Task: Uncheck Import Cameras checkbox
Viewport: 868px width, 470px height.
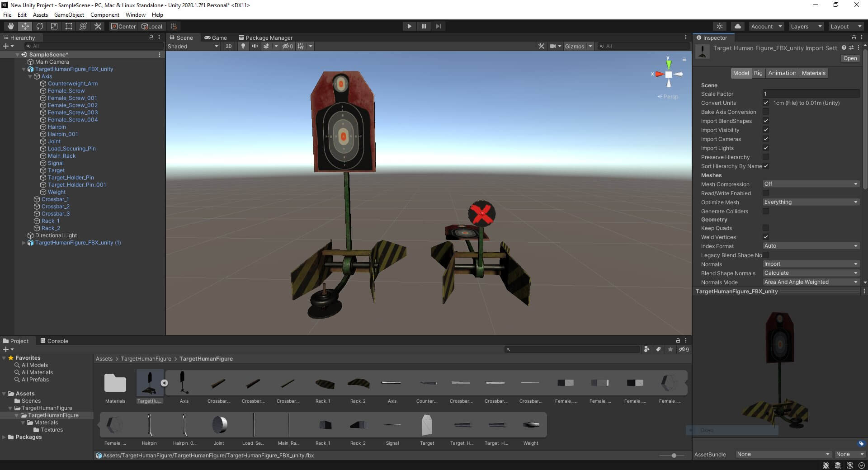Action: pyautogui.click(x=766, y=139)
